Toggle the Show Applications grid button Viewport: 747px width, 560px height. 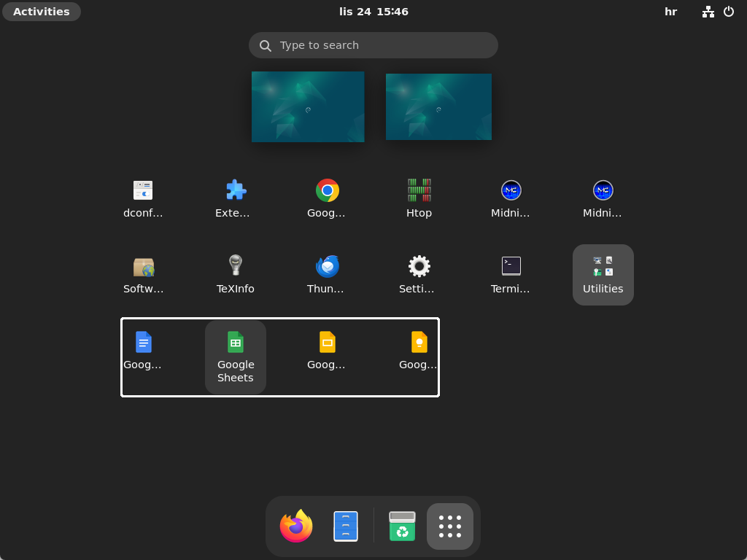450,526
